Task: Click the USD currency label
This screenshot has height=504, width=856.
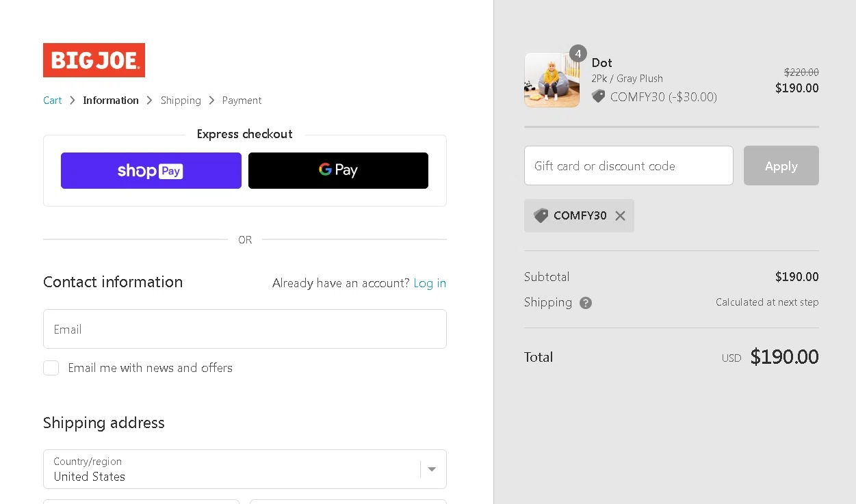Action: (x=731, y=358)
